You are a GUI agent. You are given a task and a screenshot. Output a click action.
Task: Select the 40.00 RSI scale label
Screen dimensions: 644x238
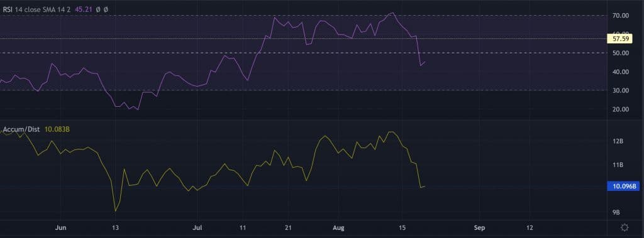[x=621, y=72]
